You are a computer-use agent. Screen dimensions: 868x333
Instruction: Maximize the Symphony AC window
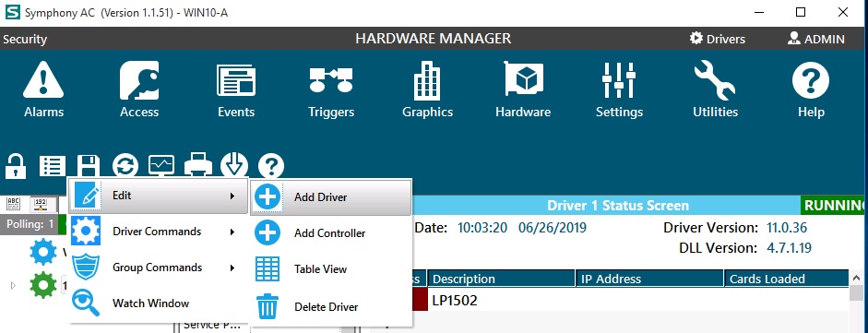click(x=801, y=12)
